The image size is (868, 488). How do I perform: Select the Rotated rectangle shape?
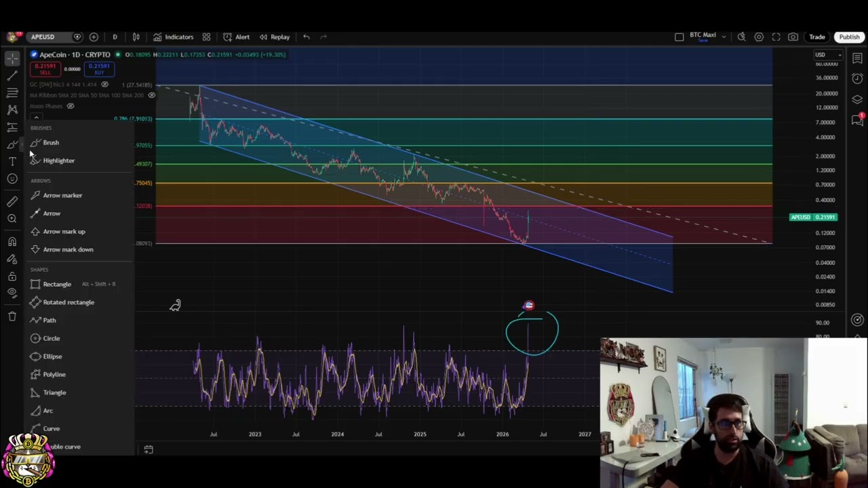68,302
